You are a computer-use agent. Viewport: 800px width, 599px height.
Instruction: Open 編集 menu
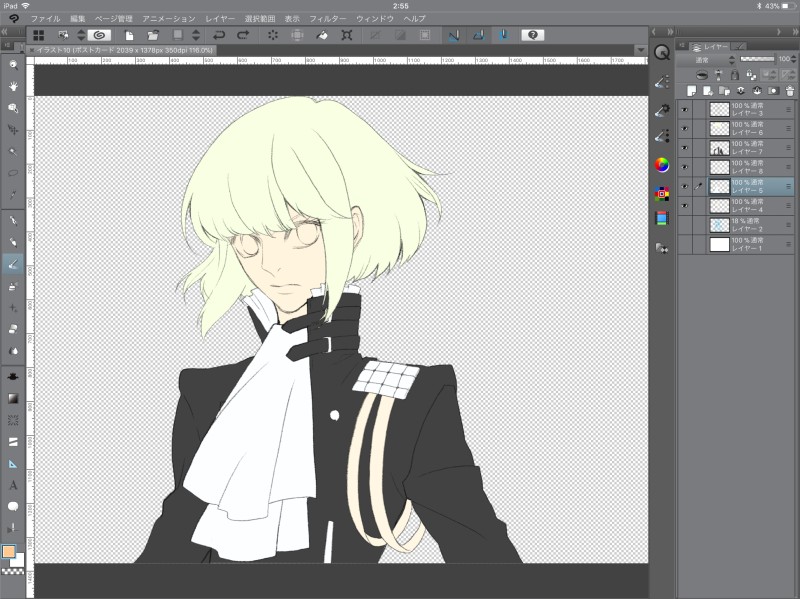click(x=78, y=18)
